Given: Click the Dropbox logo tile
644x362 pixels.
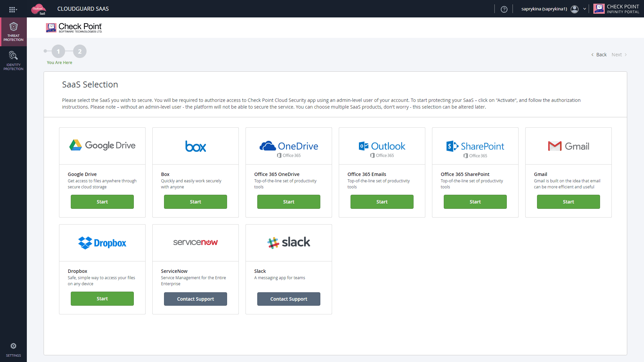Looking at the screenshot, I should pyautogui.click(x=102, y=243).
